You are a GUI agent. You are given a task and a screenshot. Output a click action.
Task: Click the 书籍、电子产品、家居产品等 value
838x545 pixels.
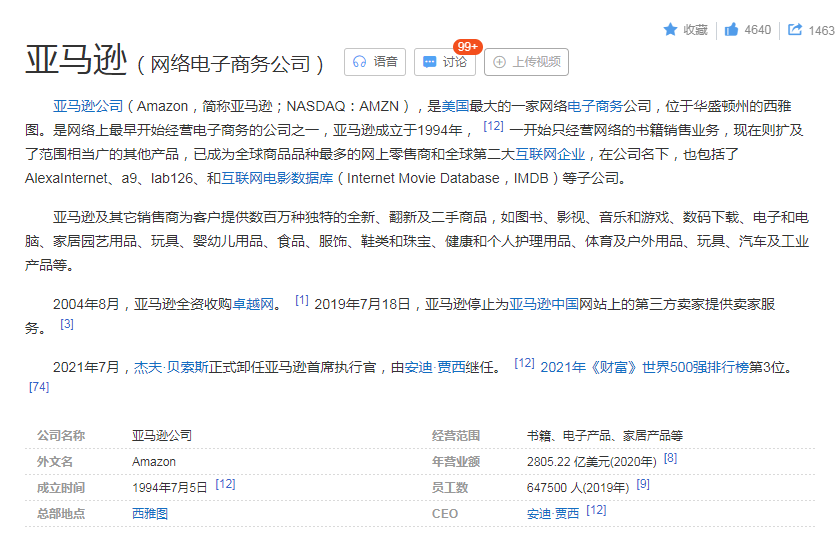pyautogui.click(x=605, y=435)
